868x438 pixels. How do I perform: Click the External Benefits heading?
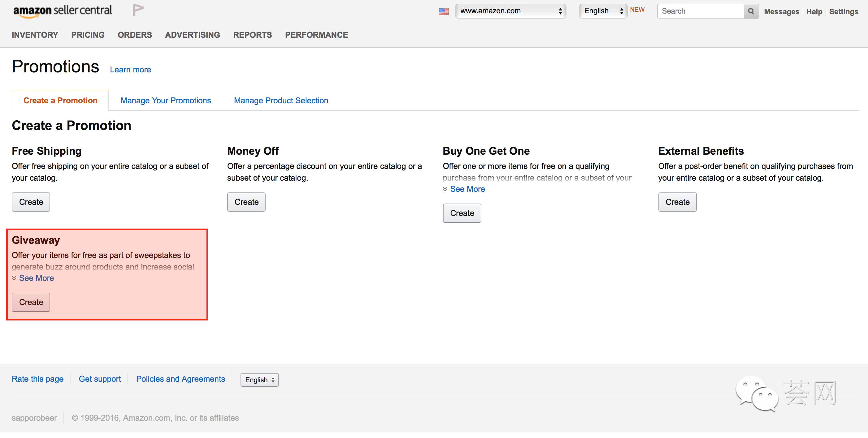point(701,151)
